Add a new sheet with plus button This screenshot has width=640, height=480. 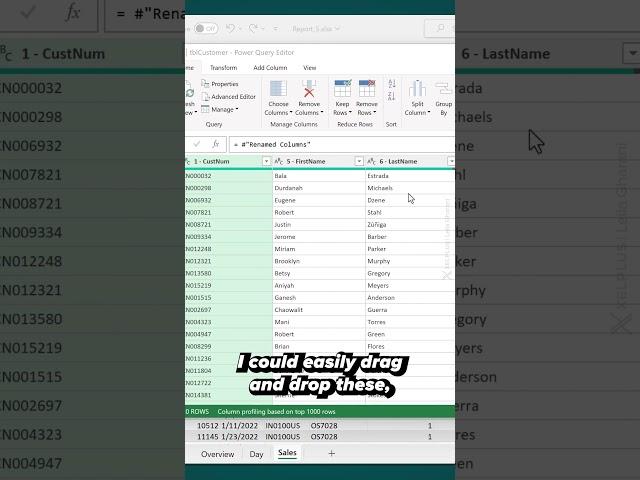[x=332, y=454]
